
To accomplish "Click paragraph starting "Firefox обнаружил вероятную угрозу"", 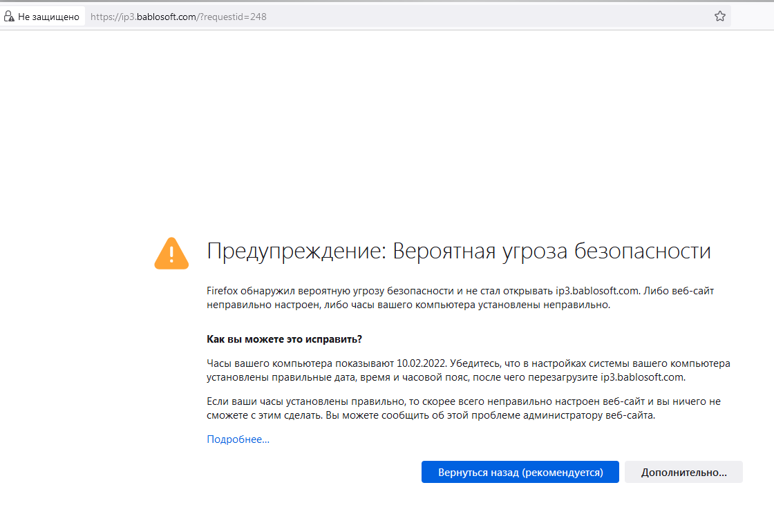I will click(x=460, y=298).
